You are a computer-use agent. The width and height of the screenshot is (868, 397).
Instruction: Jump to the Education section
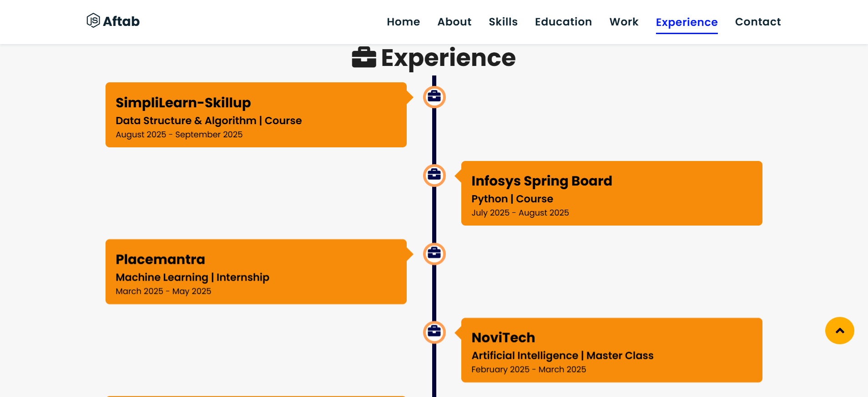563,22
